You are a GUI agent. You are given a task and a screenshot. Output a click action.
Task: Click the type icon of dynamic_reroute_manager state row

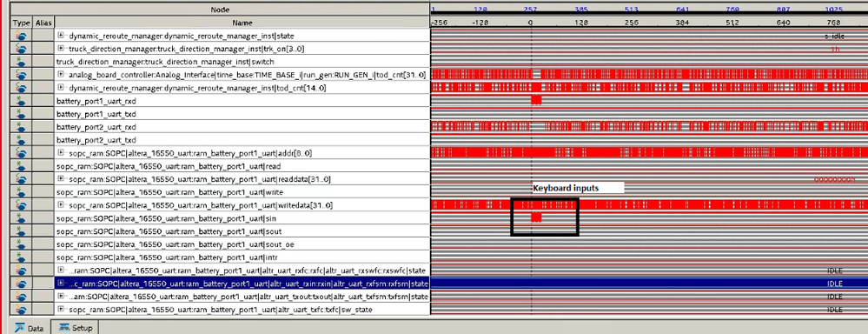point(22,36)
